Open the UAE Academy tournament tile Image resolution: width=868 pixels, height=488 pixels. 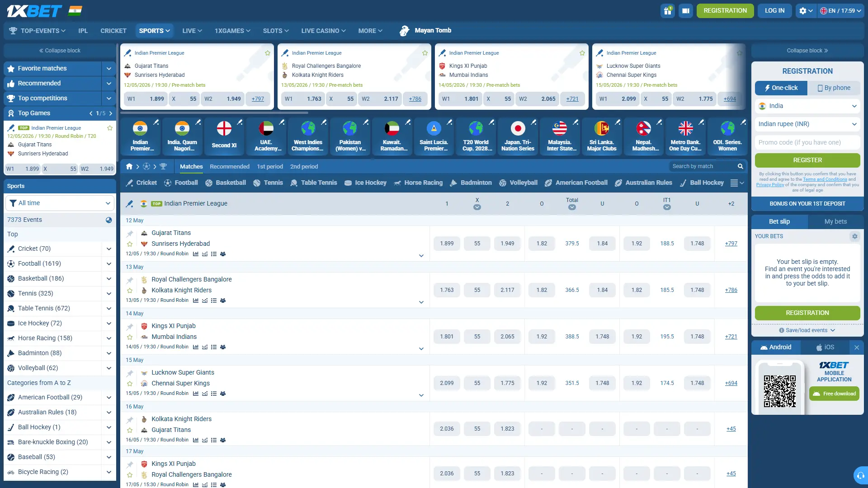tap(266, 136)
